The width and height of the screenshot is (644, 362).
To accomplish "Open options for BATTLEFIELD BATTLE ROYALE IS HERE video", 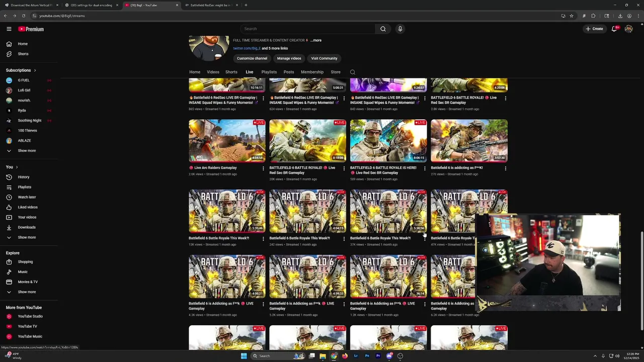I will [424, 168].
